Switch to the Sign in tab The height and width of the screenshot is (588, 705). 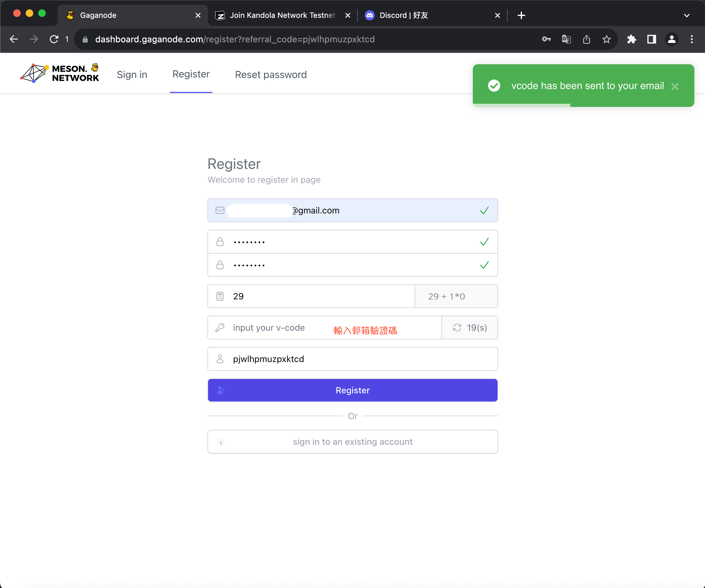(132, 75)
